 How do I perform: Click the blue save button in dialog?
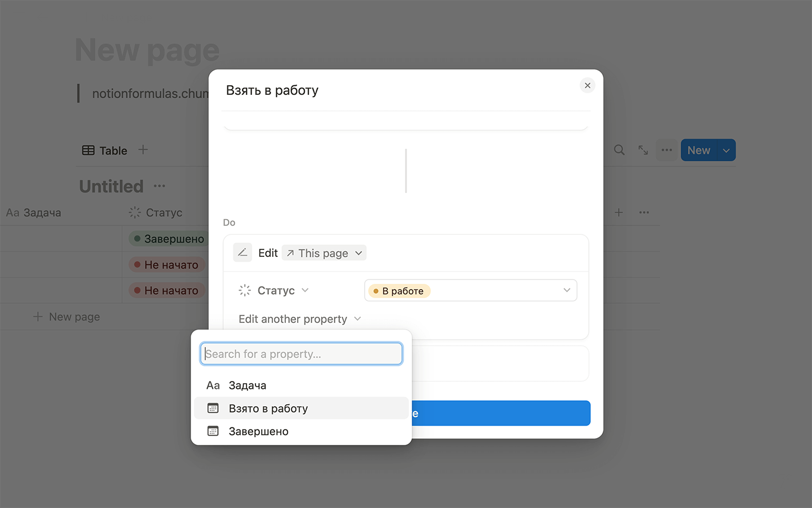[501, 413]
